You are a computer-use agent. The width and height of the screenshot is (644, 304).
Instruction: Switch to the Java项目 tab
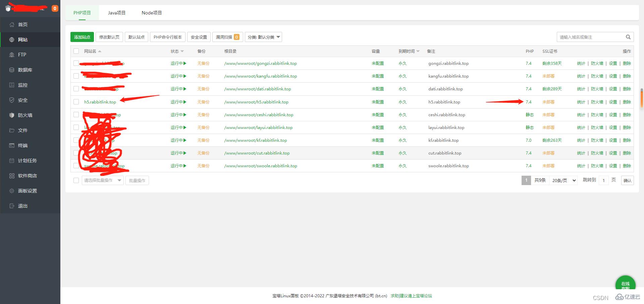(117, 13)
